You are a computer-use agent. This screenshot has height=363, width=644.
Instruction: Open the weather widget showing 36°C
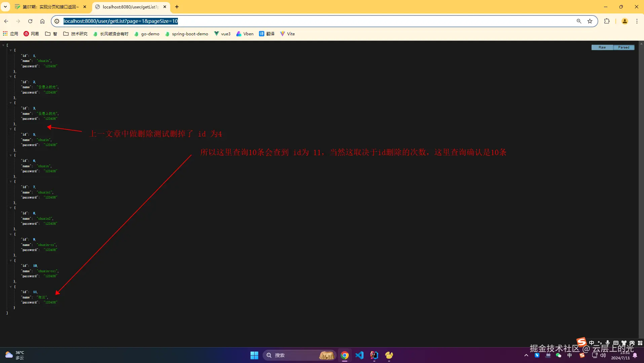pyautogui.click(x=15, y=355)
